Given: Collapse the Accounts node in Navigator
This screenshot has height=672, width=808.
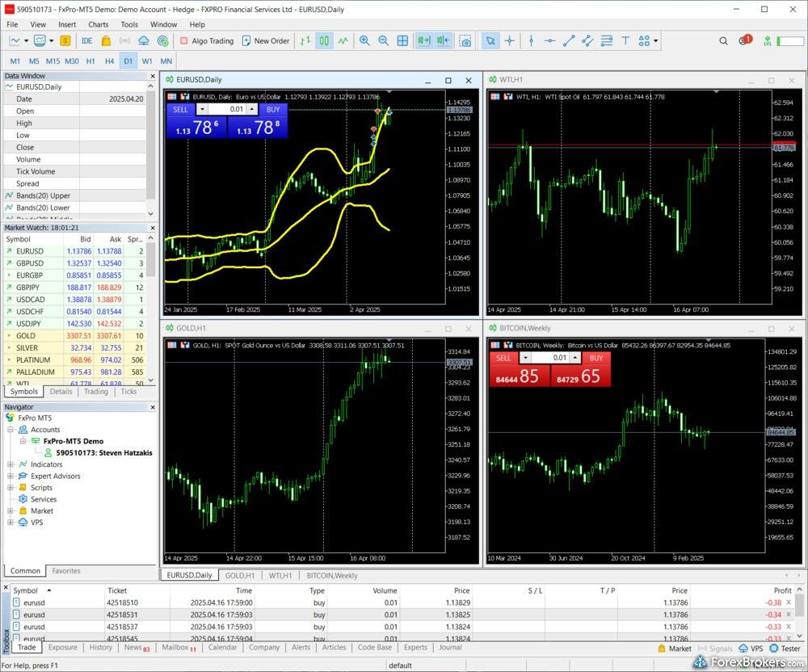Looking at the screenshot, I should [11, 430].
